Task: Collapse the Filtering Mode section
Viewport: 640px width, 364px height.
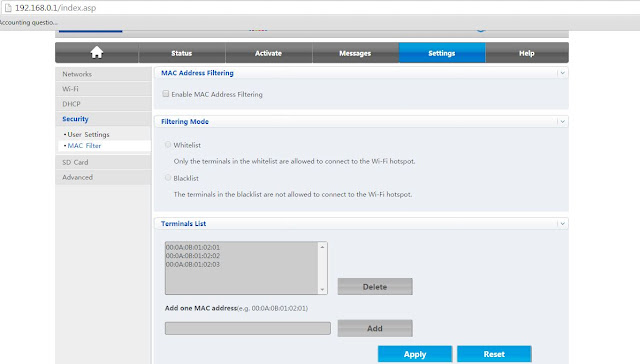Action: 562,122
